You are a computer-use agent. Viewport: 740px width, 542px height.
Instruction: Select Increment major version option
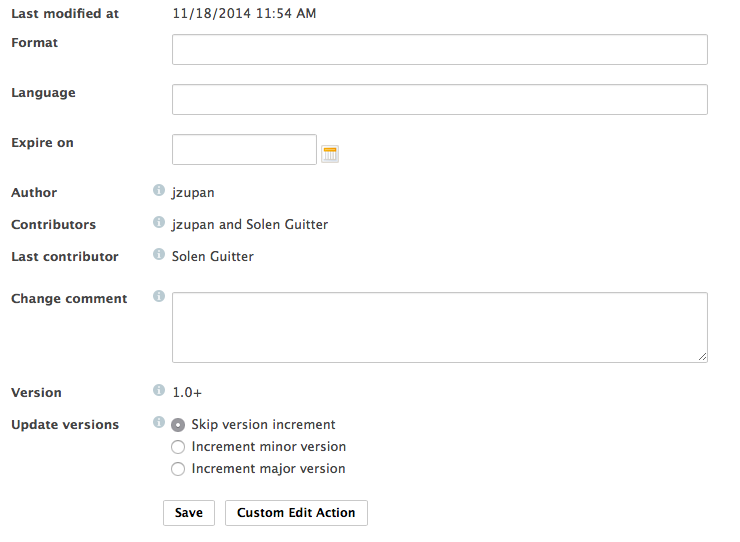point(178,469)
